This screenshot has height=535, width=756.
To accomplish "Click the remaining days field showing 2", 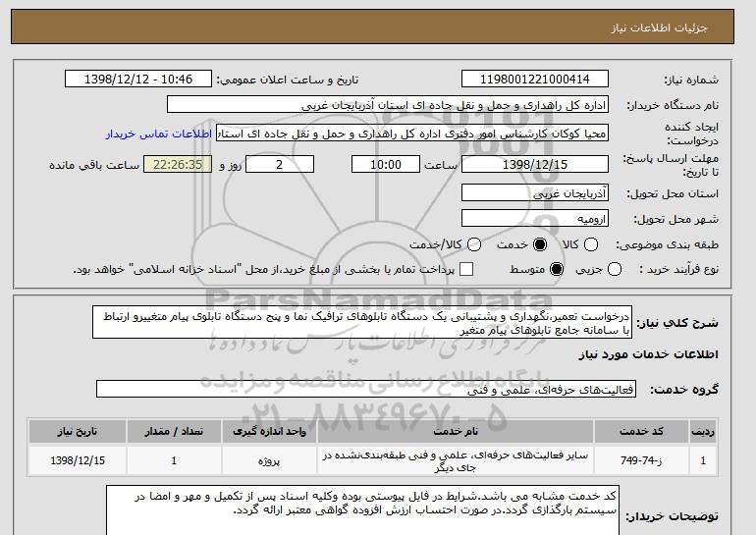I will point(280,164).
